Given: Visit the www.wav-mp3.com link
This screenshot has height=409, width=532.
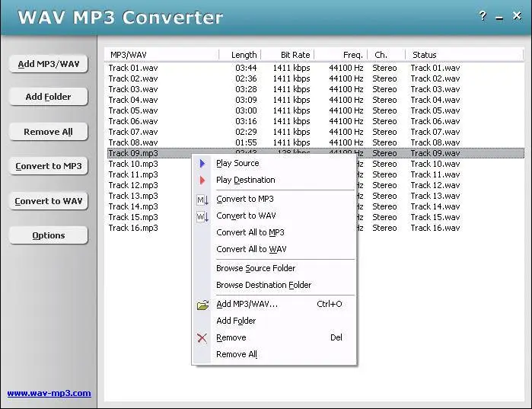Looking at the screenshot, I should click(49, 393).
